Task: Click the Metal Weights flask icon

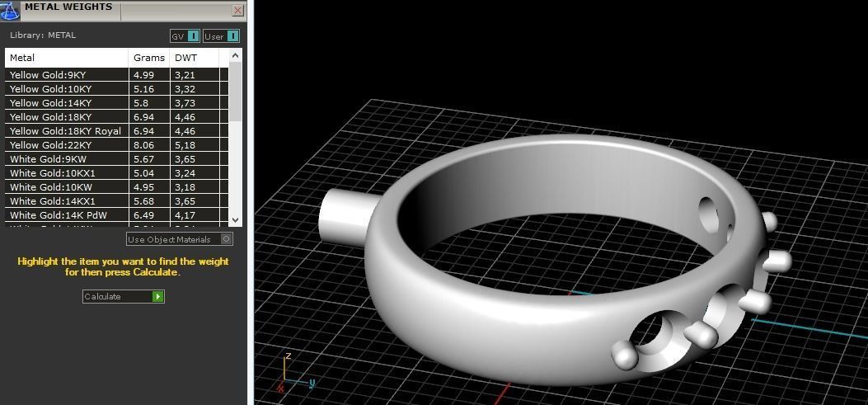Action: tap(9, 11)
